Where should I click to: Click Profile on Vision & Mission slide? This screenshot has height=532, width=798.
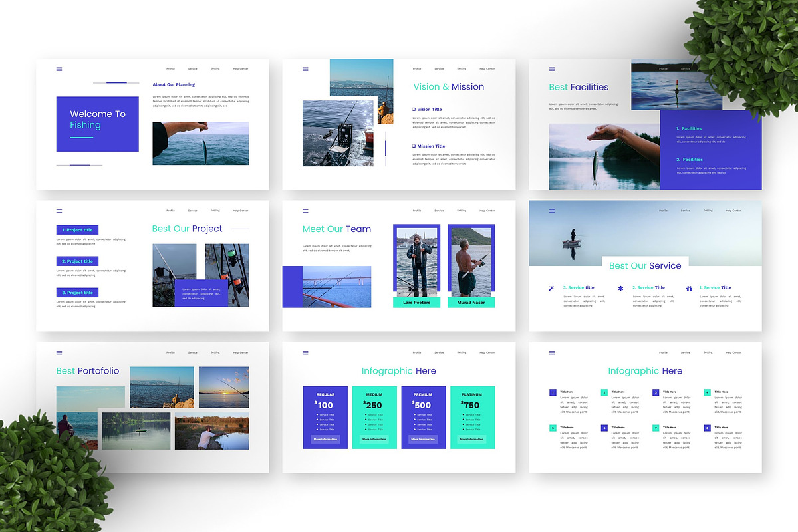click(x=417, y=69)
